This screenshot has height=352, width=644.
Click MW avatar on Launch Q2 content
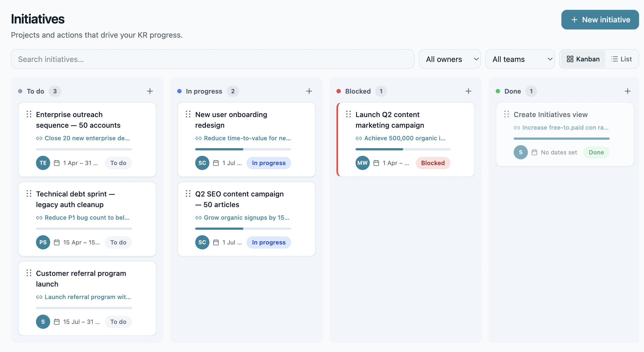pos(363,163)
